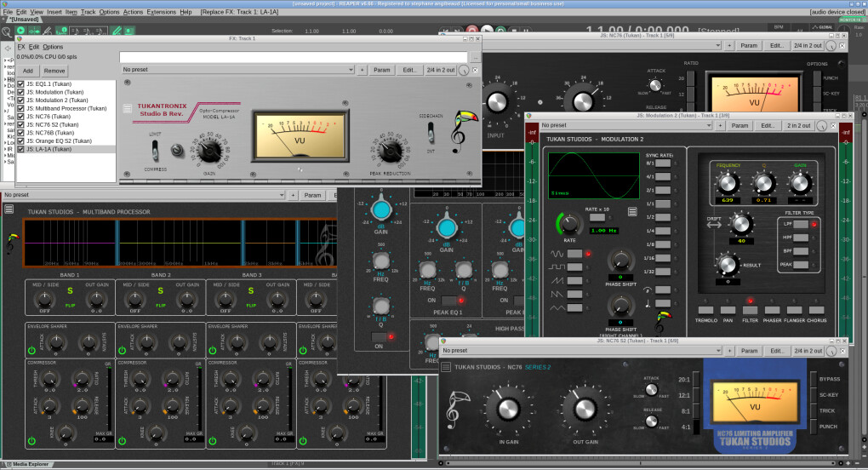Toggle Band 1 envelope shaper power icon
This screenshot has height=470, width=868.
click(31, 350)
